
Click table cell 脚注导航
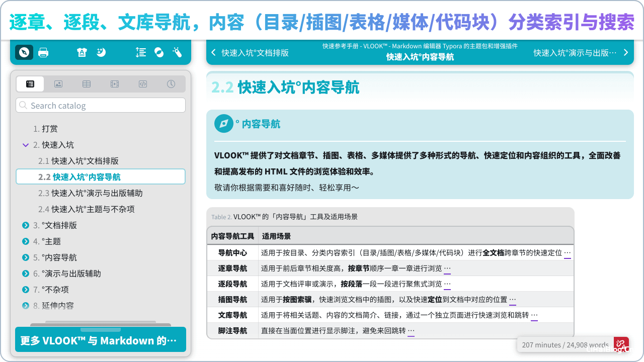pos(232,331)
